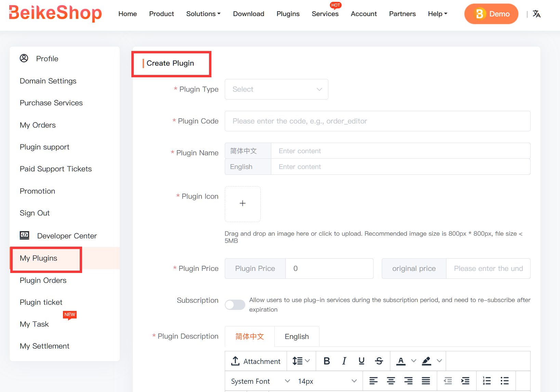Screen dimensions: 560x392
Task: Open the Services nav item
Action: pyautogui.click(x=325, y=14)
